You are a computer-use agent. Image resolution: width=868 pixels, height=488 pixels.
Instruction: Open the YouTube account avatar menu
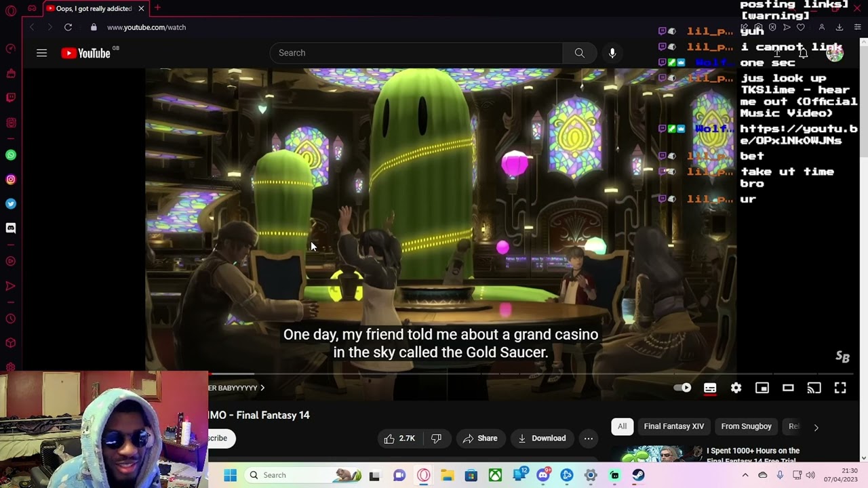pos(835,53)
